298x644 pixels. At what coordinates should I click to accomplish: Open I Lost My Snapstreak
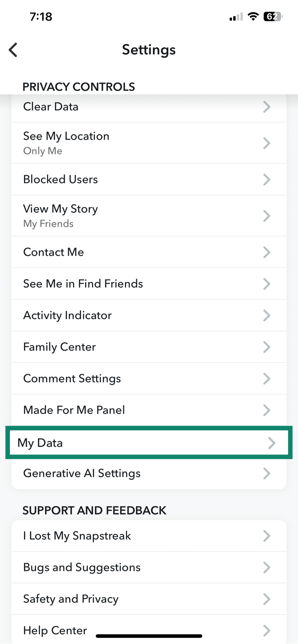click(x=149, y=536)
